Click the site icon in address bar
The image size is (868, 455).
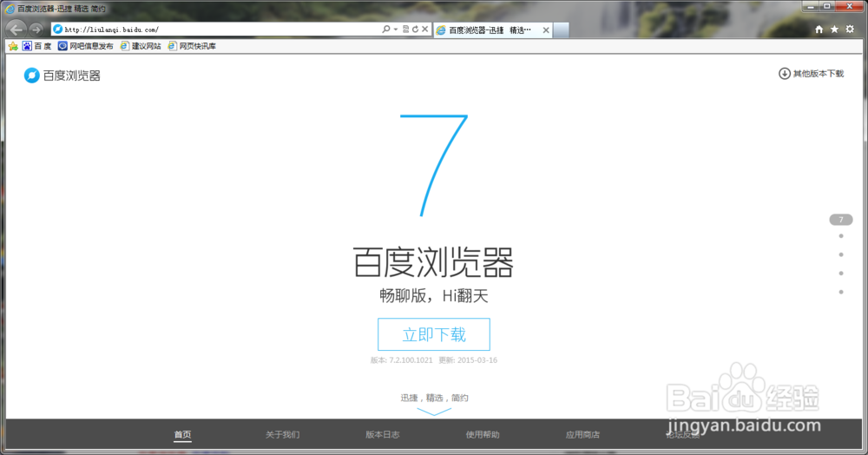click(57, 30)
